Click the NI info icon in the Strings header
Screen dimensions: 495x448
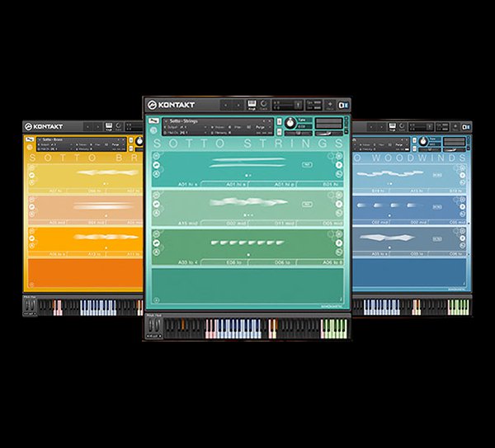[x=343, y=104]
